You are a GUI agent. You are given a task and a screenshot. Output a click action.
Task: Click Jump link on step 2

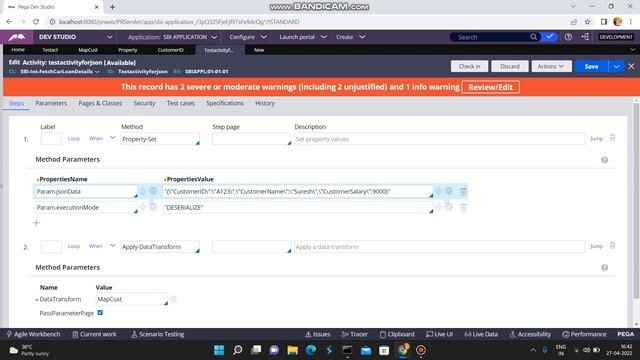tap(596, 246)
